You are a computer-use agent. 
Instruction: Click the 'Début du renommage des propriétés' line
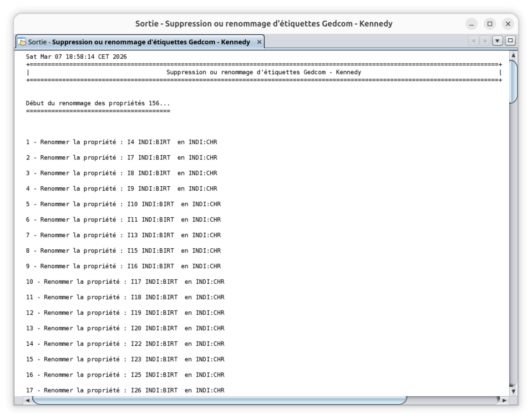click(98, 104)
